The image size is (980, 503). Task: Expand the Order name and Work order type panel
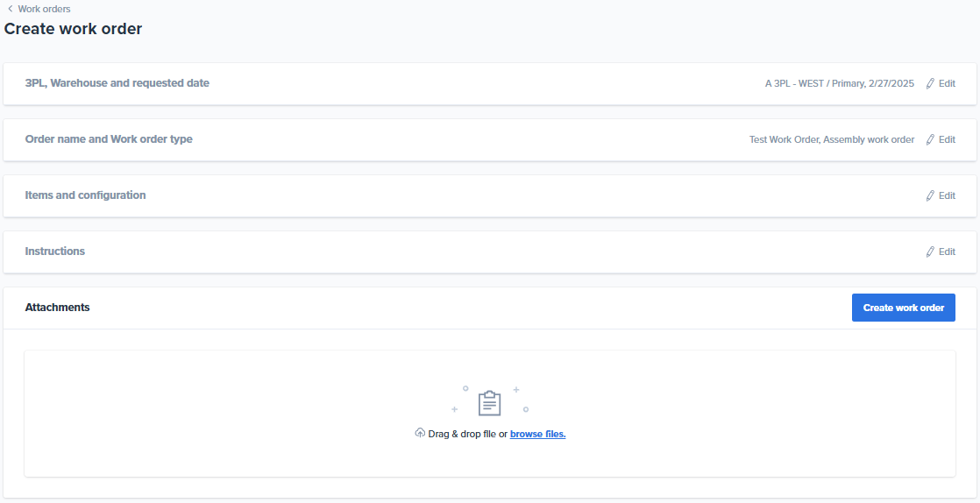489,140
